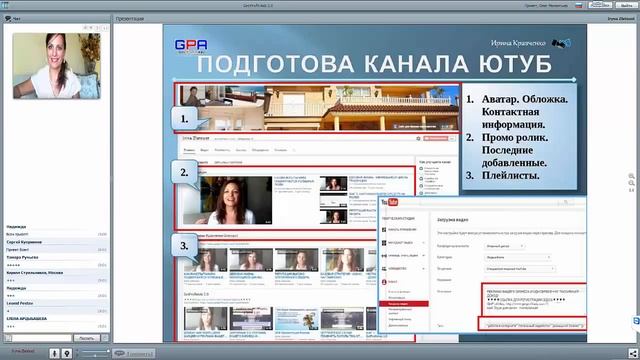Click the chat message Привет Боже
The height and width of the screenshot is (360, 640).
click(x=18, y=250)
